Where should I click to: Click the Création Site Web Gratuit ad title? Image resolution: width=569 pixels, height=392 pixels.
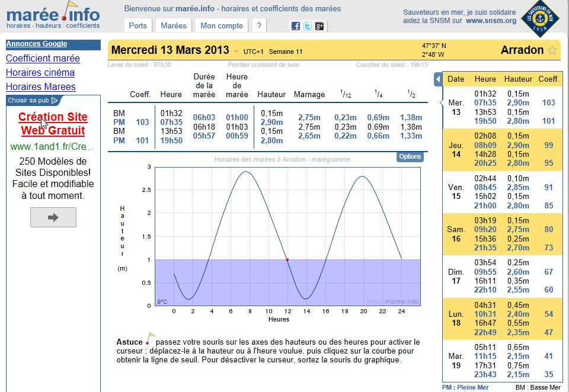click(53, 124)
